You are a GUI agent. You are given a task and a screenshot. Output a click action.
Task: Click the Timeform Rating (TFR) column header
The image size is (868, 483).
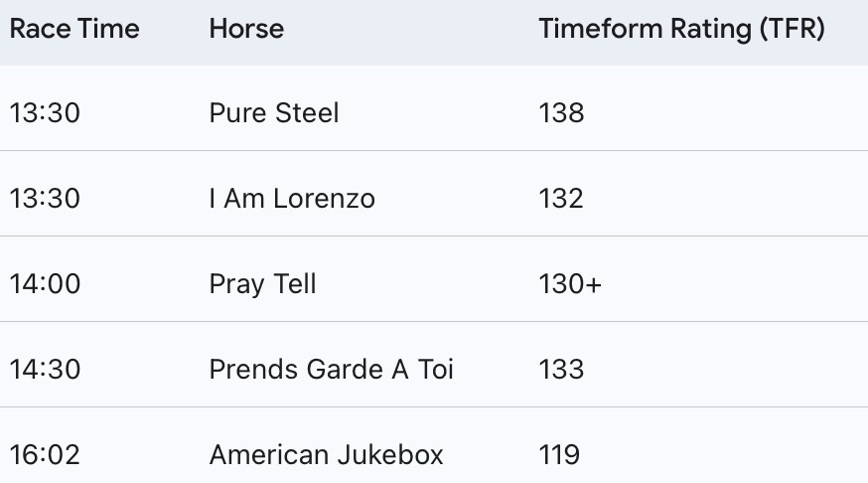point(681,29)
